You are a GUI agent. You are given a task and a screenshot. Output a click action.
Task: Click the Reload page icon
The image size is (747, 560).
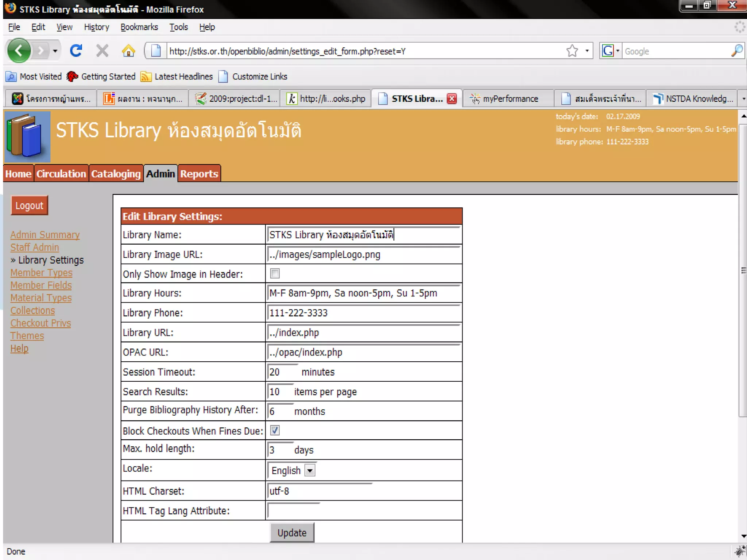coord(76,51)
